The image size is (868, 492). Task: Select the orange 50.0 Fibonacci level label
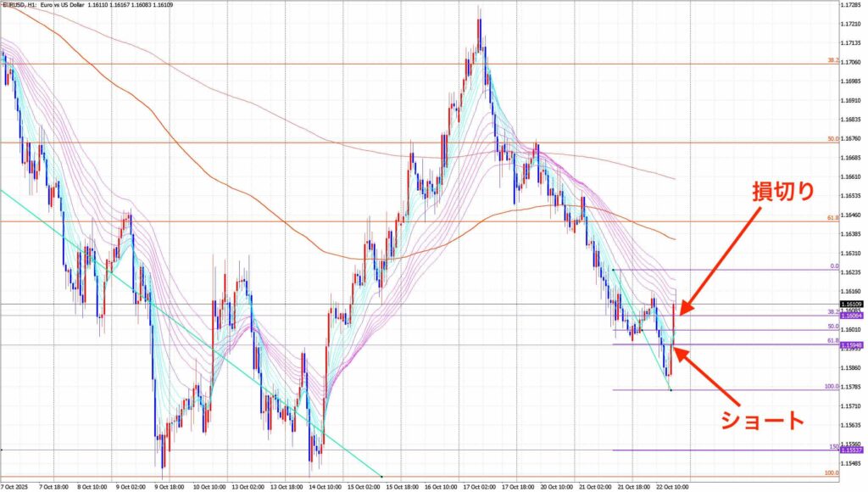pos(833,138)
